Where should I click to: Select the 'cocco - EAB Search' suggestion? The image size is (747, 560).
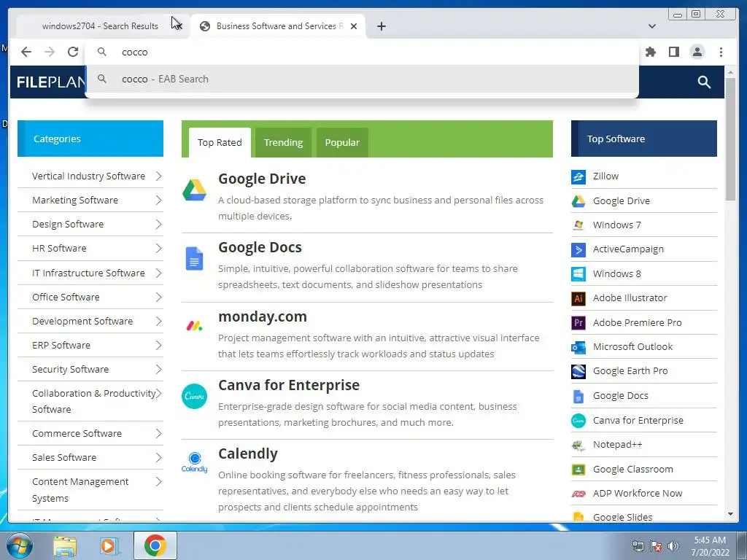pos(362,79)
